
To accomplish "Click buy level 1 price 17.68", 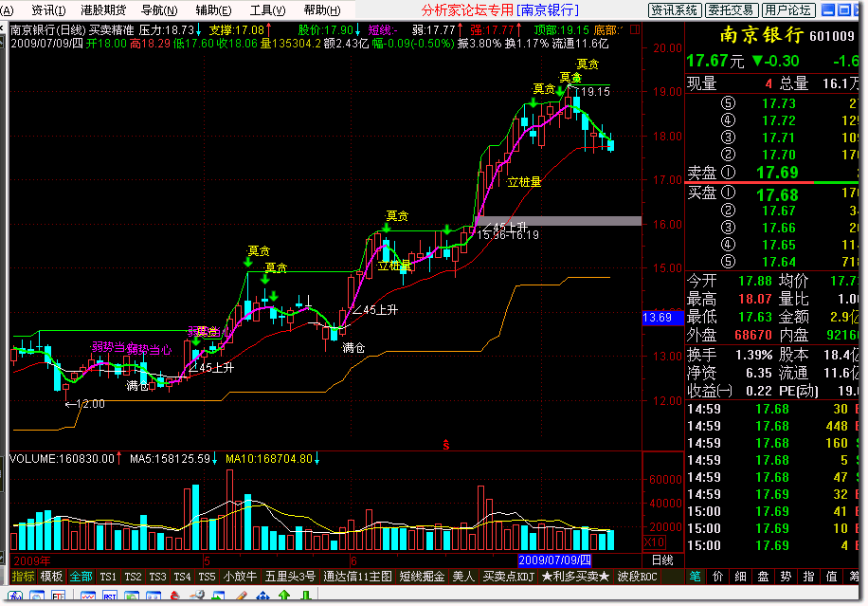I will 778,195.
